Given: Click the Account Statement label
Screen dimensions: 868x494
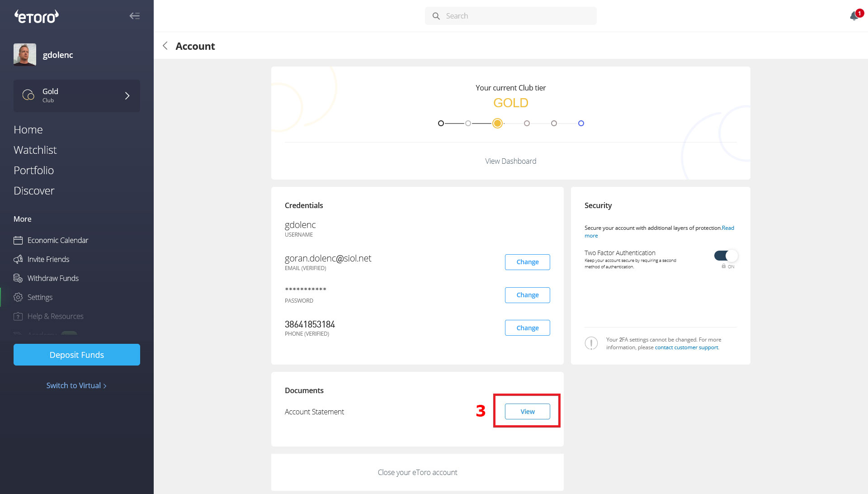Looking at the screenshot, I should pos(314,412).
